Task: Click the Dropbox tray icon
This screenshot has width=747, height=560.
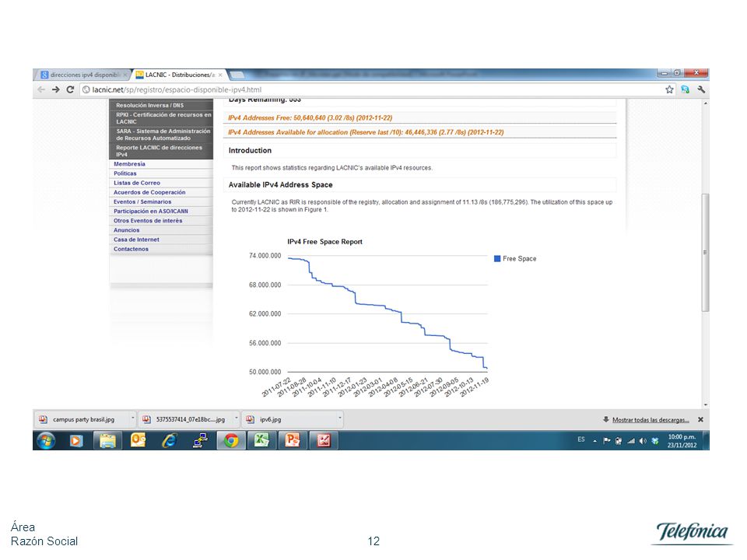Action: [x=655, y=441]
